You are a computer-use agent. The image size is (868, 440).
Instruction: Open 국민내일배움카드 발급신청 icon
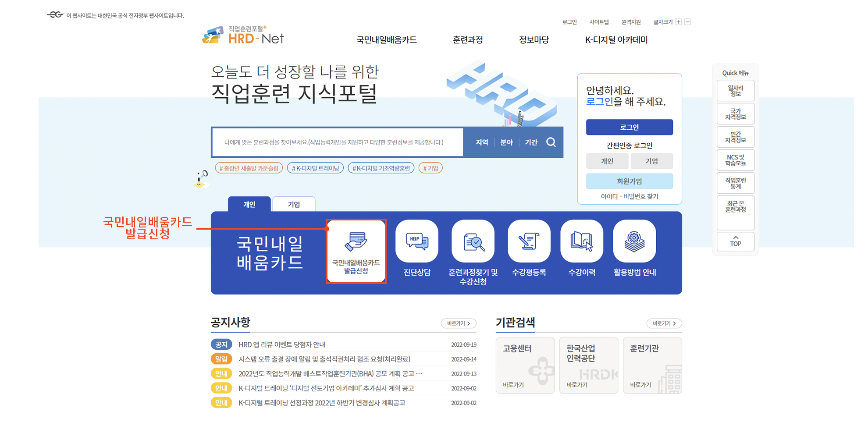[x=356, y=251]
